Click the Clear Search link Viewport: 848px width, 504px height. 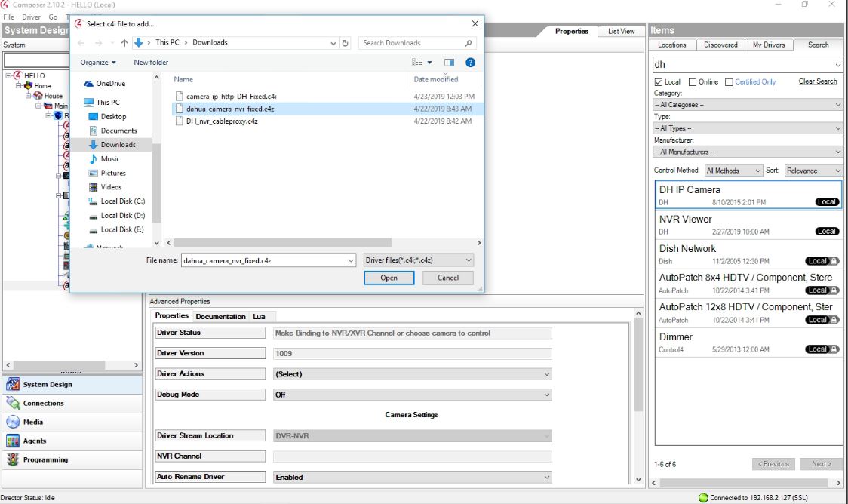tap(817, 81)
